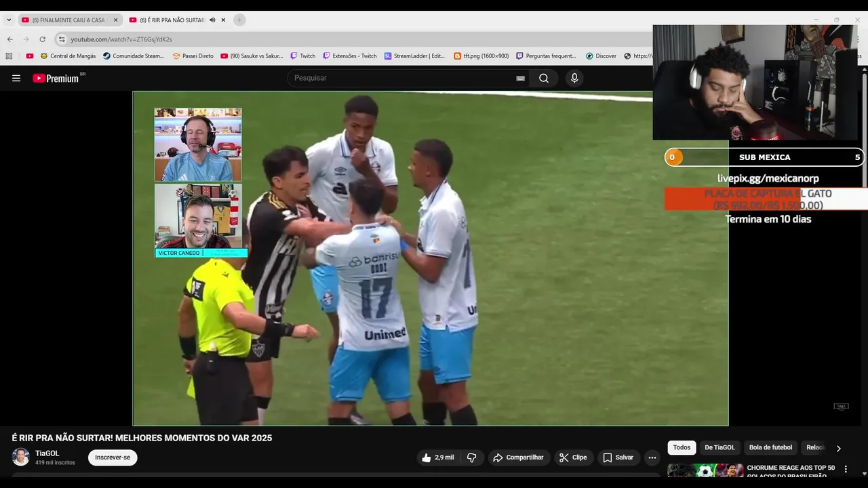The height and width of the screenshot is (488, 868).
Task: Click the Inscrever-se subscribe button
Action: click(x=113, y=457)
